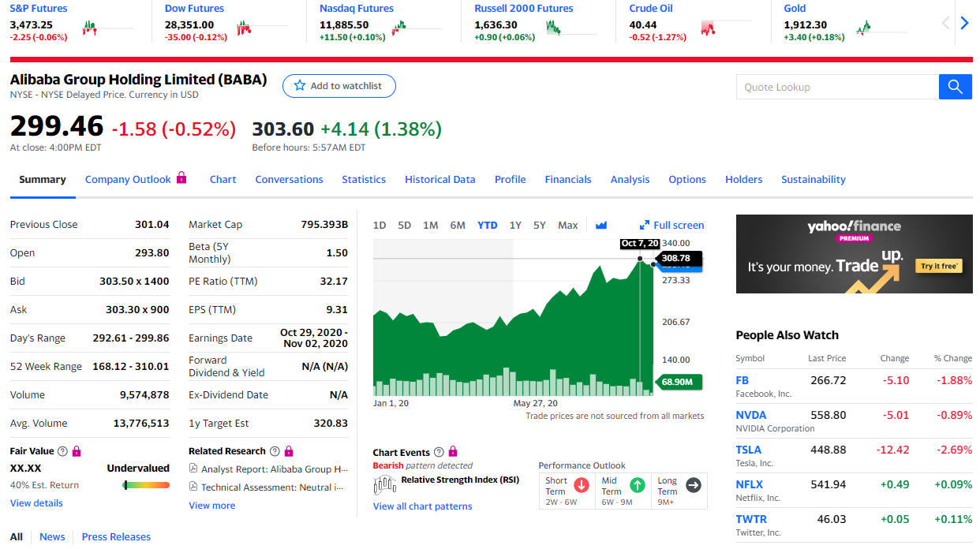
Task: Expand Related Research with View more
Action: click(x=211, y=506)
